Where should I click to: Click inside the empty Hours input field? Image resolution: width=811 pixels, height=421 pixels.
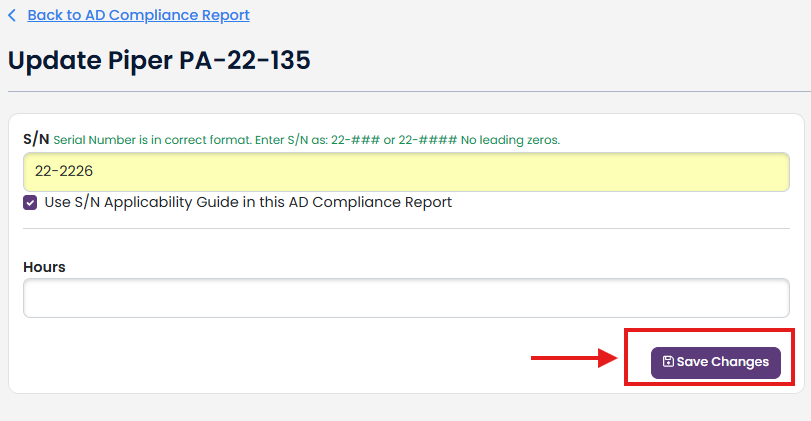click(406, 298)
